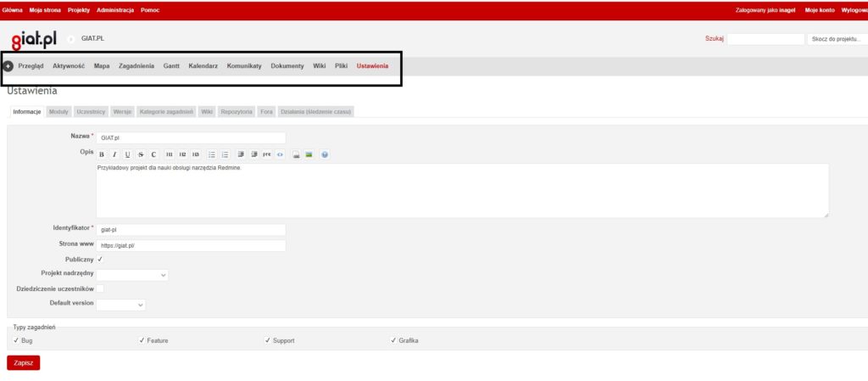Uncheck the Grafika issue type
The width and height of the screenshot is (868, 381).
pos(393,340)
